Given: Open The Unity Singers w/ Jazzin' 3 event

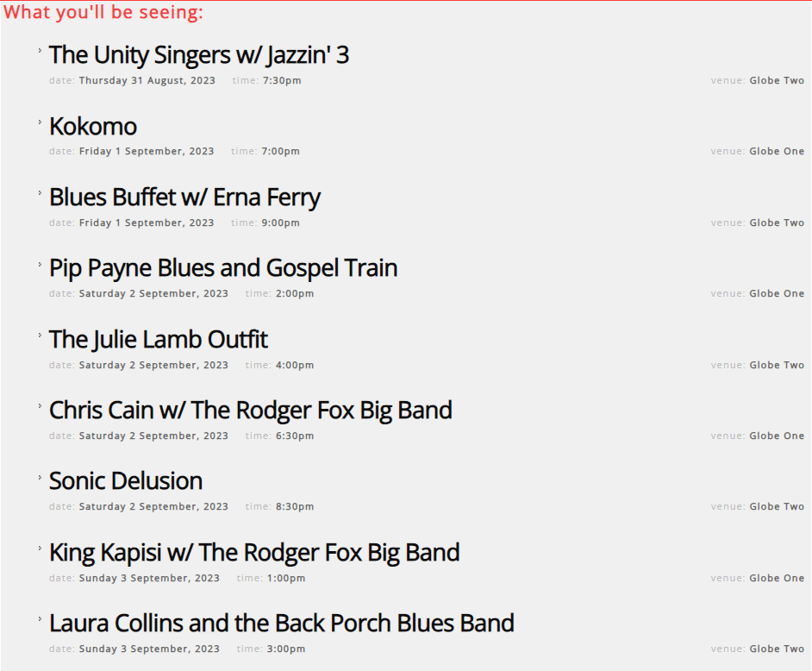Looking at the screenshot, I should (199, 55).
